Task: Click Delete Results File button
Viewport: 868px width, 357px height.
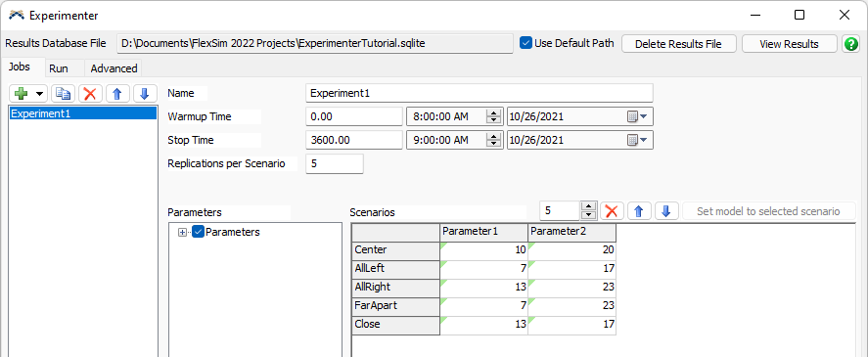Action: coord(679,44)
